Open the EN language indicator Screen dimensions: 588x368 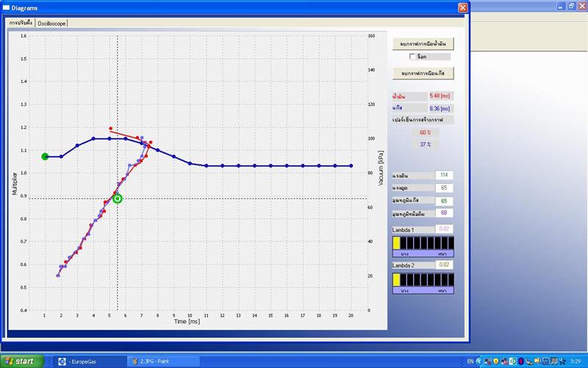point(470,361)
